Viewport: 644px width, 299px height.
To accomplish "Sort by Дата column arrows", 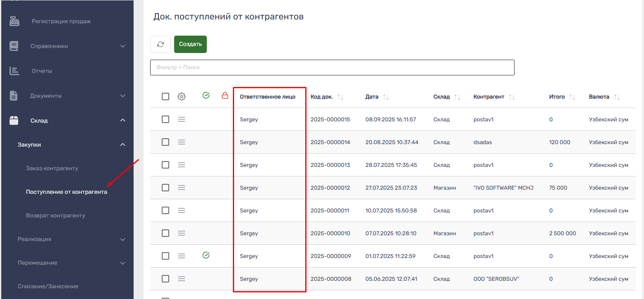I will pos(385,97).
